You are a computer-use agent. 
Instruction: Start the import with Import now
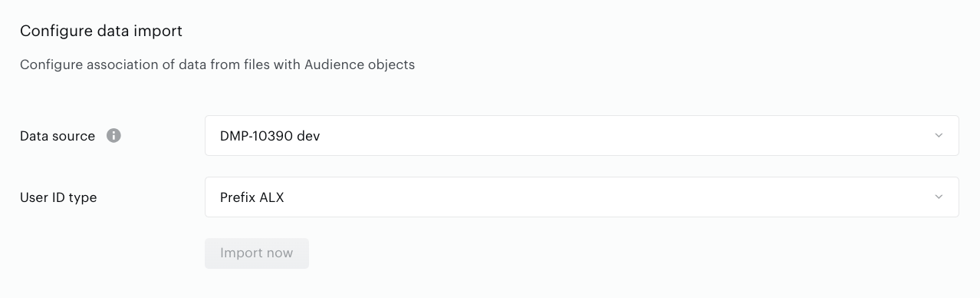[x=257, y=253]
